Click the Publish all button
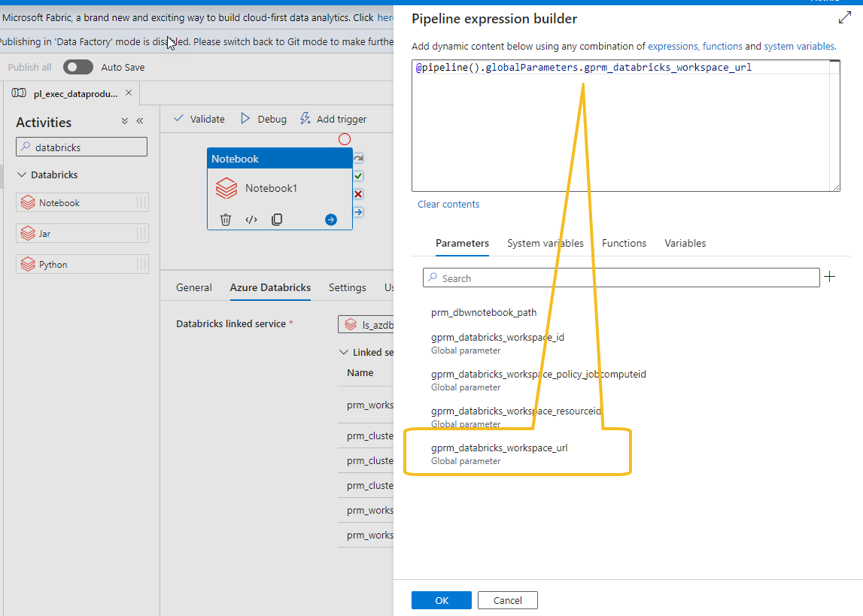This screenshot has height=616, width=863. click(x=30, y=67)
